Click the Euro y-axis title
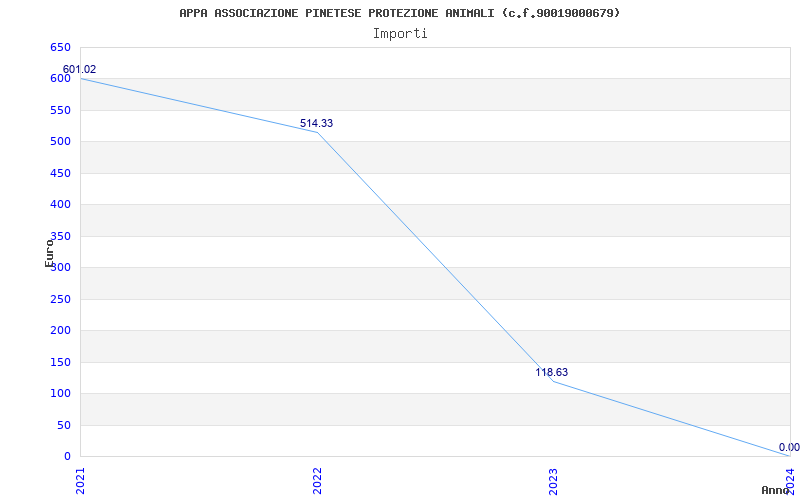This screenshot has width=800, height=500. pos(49,253)
